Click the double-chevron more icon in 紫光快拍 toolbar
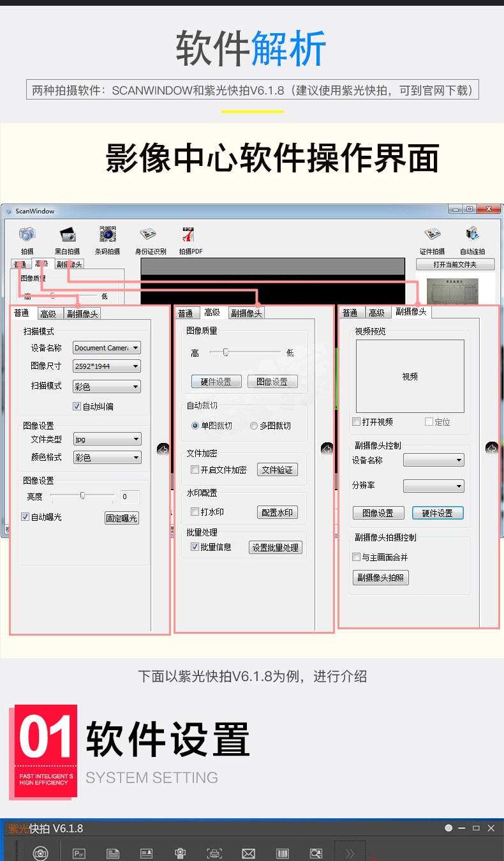This screenshot has width=504, height=861. (350, 853)
